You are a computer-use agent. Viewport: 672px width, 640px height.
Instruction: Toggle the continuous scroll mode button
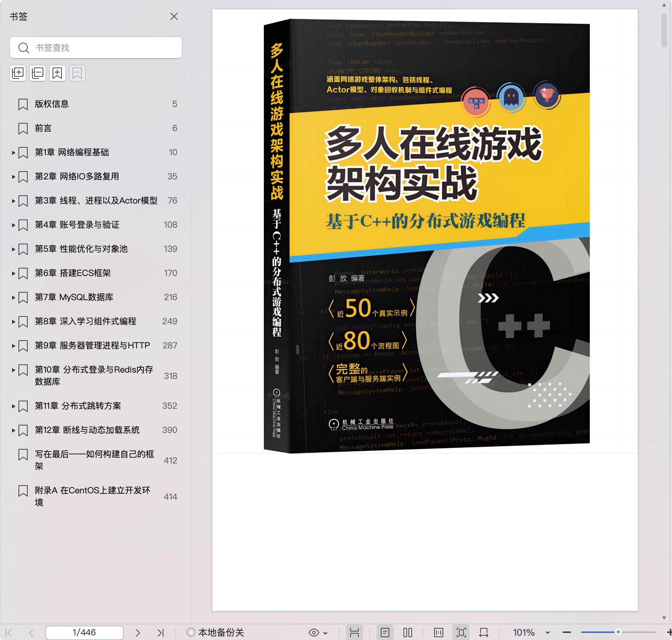pos(354,633)
